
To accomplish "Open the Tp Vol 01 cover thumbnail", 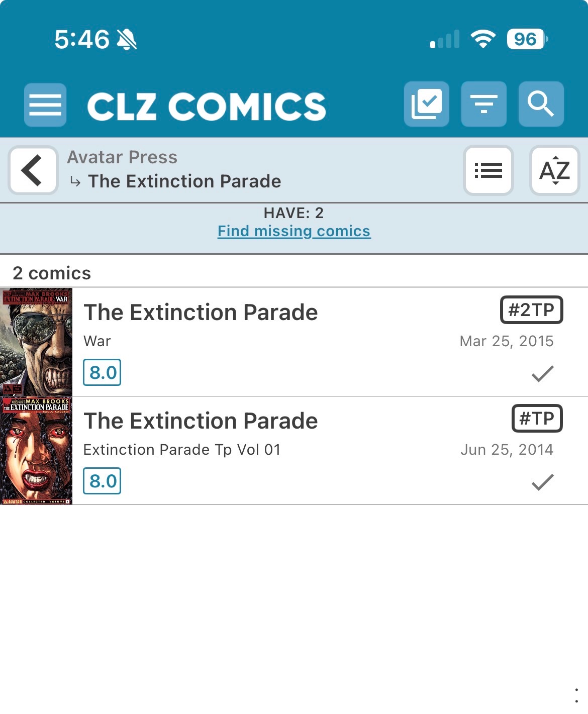I will 36,451.
